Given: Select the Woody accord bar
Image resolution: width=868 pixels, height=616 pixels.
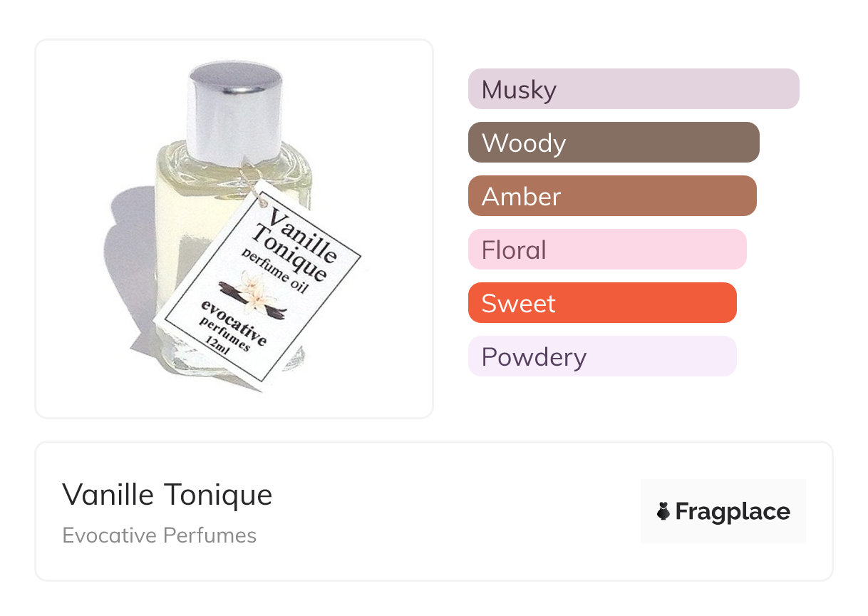Looking at the screenshot, I should pyautogui.click(x=613, y=143).
